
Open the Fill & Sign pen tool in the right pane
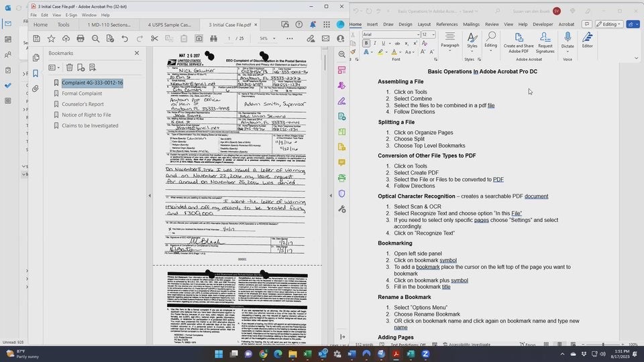[x=341, y=101]
